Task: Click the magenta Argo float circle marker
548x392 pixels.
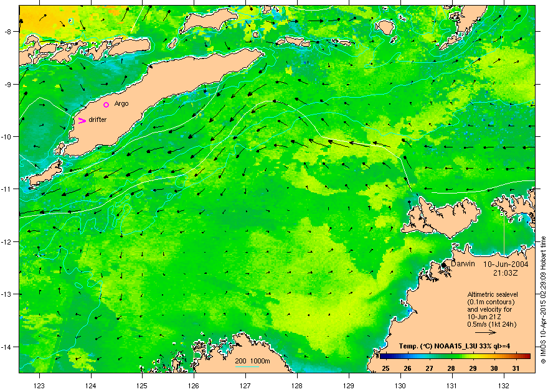Action: (106, 105)
